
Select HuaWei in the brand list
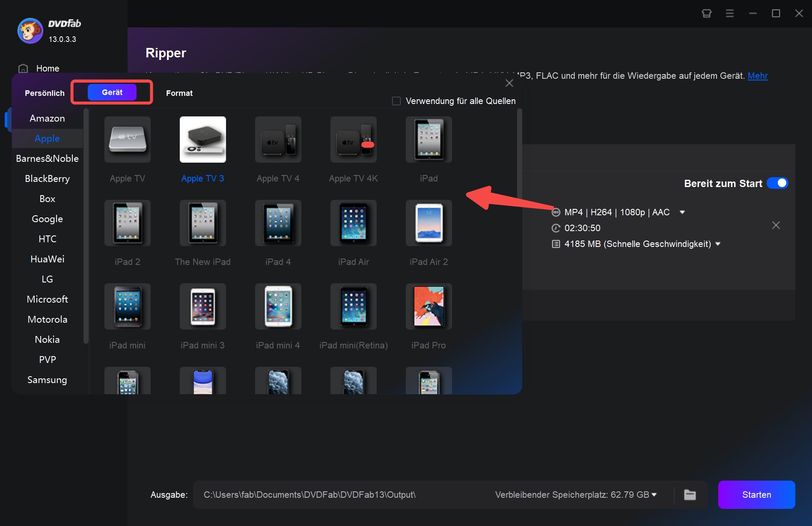[x=48, y=259]
